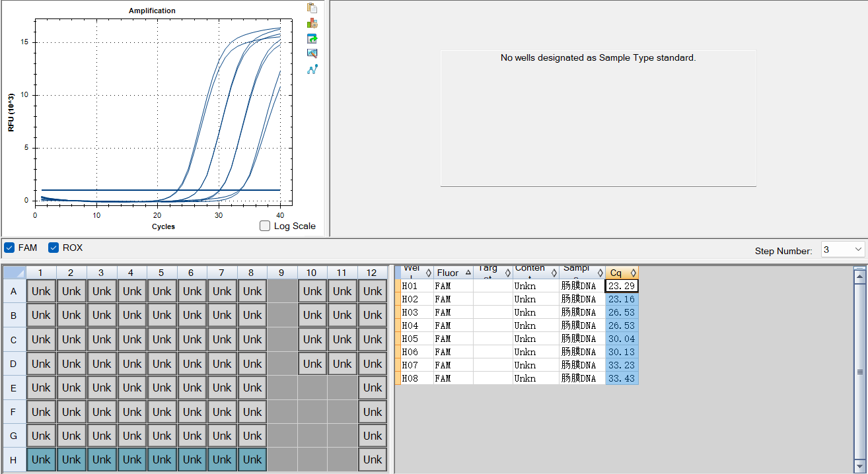The height and width of the screenshot is (474, 868).
Task: Select plate row H header
Action: coord(15,459)
